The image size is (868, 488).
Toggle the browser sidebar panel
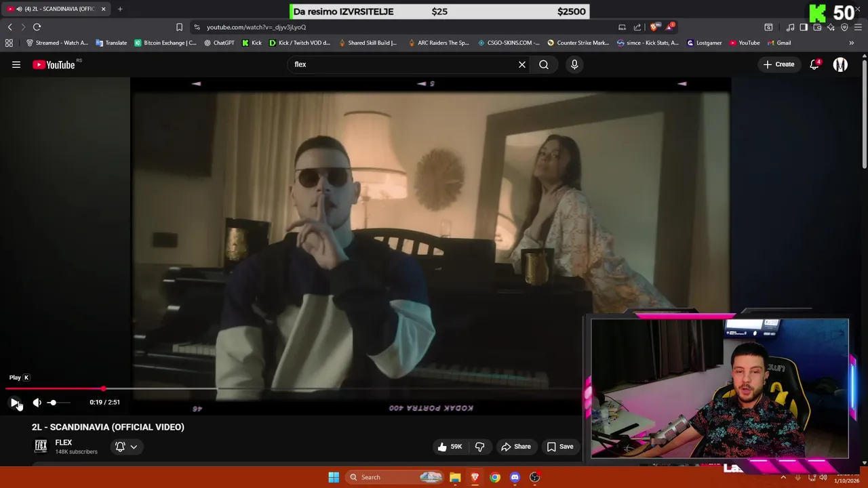pos(804,27)
